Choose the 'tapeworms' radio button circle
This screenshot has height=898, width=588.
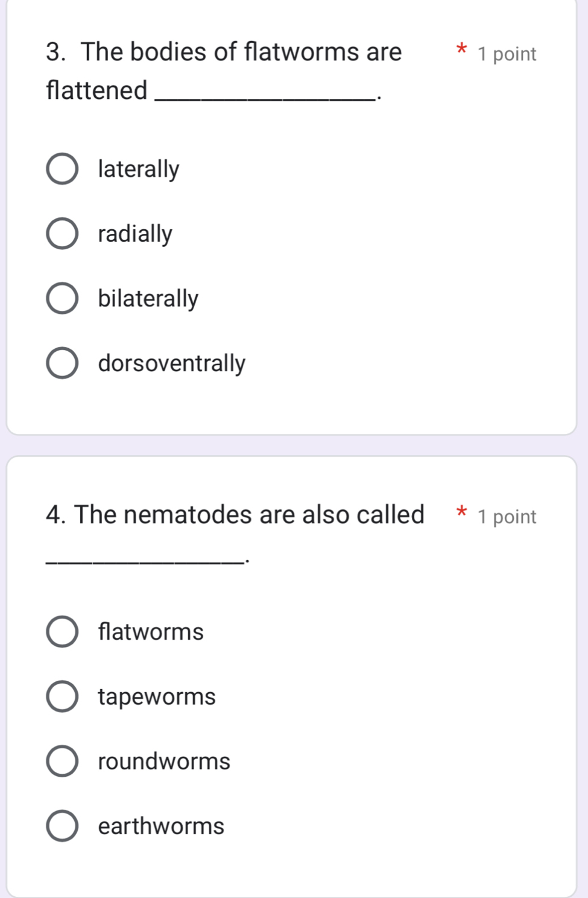[x=62, y=697]
